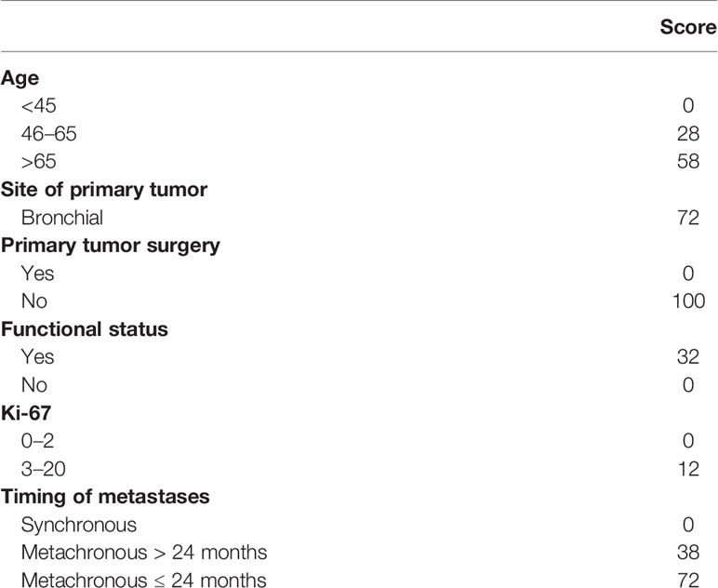
Task: Select the Primary tumor surgery heading
Action: 111,246
